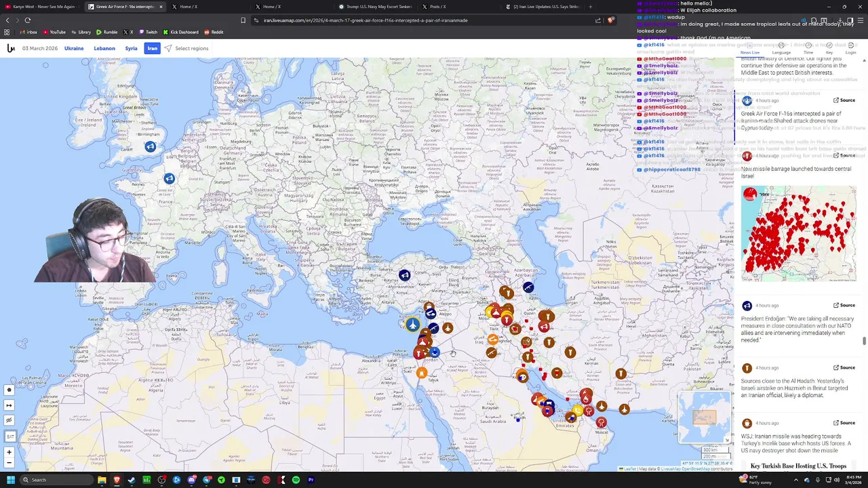
Task: Open the inbox bookmark
Action: pyautogui.click(x=28, y=32)
